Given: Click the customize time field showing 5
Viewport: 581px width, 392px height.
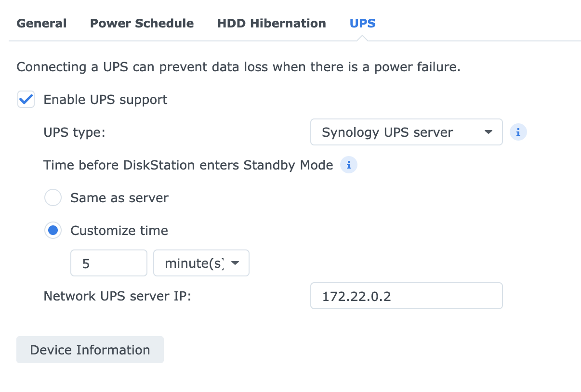Looking at the screenshot, I should click(108, 263).
